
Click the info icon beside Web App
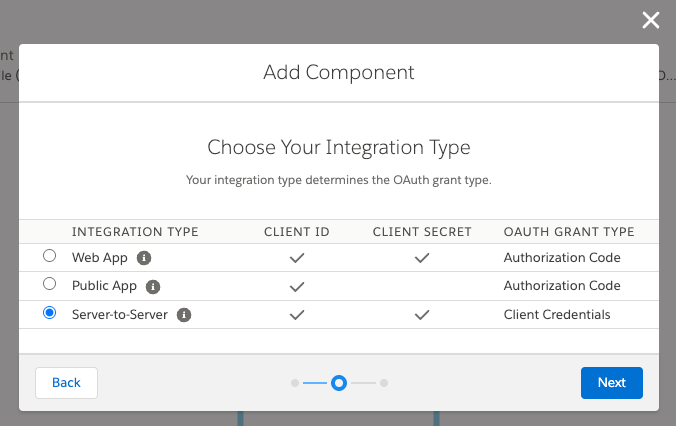coord(144,258)
